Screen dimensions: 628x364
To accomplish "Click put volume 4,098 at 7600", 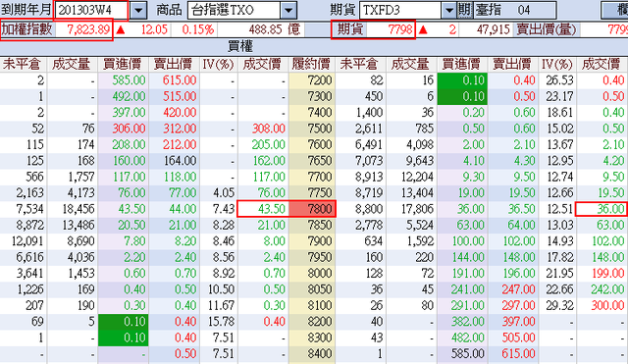I will 420,144.
